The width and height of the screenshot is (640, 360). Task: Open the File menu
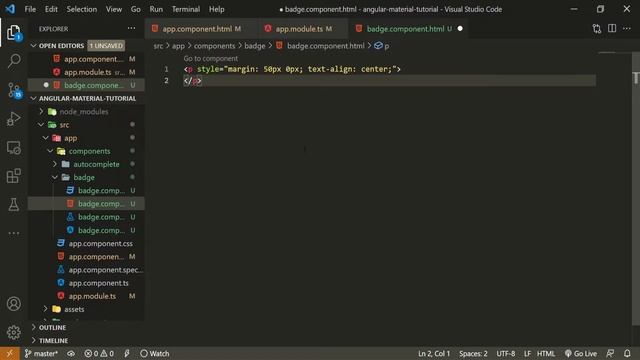(x=30, y=9)
